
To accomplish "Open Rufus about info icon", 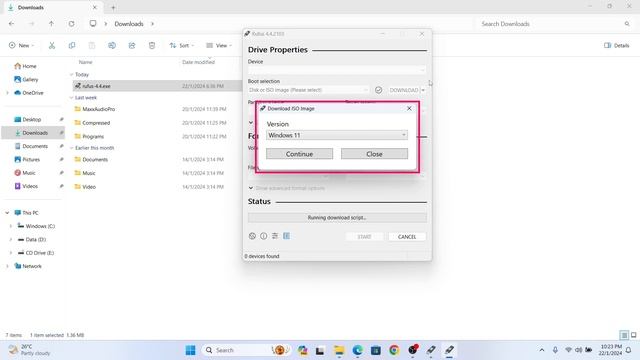I will (x=264, y=236).
